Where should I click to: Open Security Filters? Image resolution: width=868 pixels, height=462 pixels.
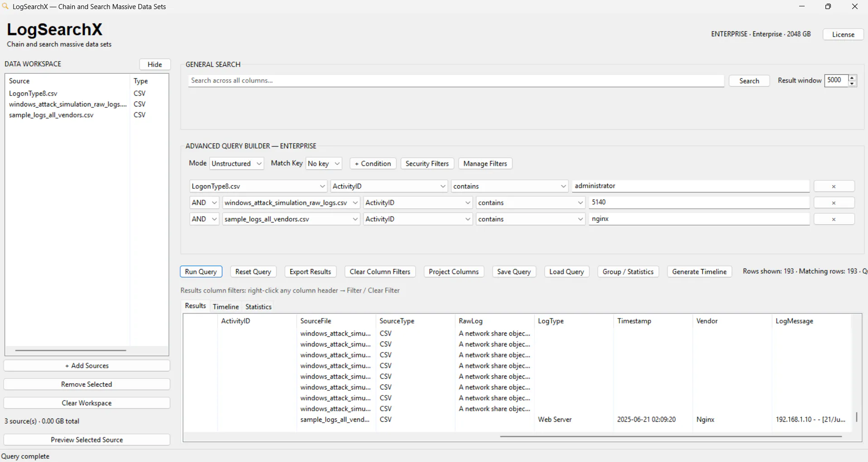point(427,164)
